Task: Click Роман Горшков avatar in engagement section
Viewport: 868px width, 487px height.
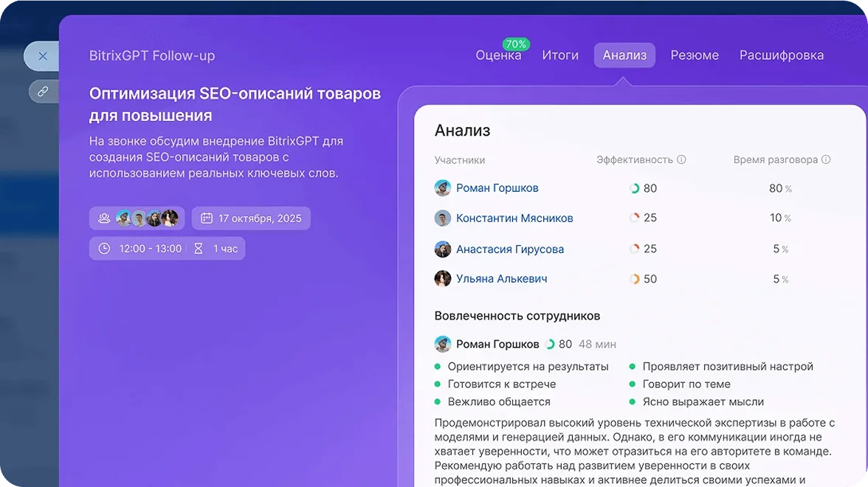Action: 442,344
